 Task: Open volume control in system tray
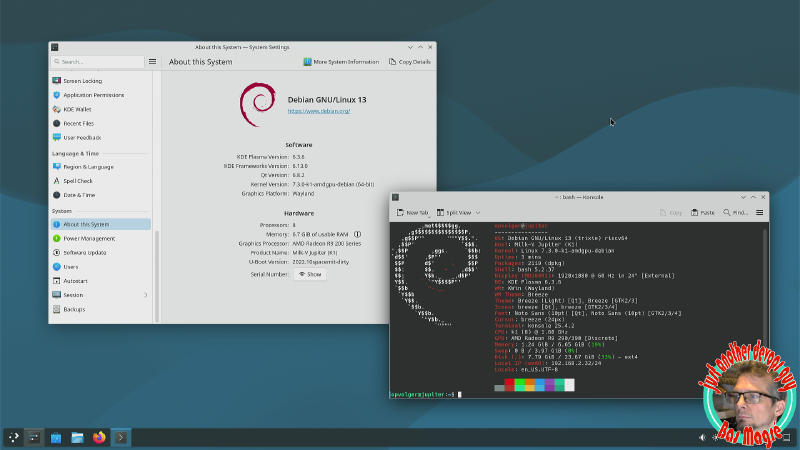click(x=702, y=437)
